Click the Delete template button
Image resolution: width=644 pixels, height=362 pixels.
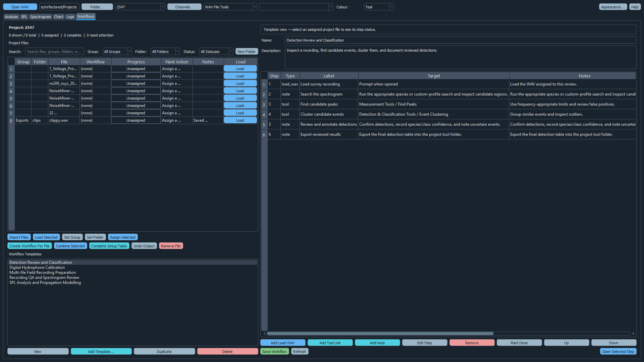point(227,352)
